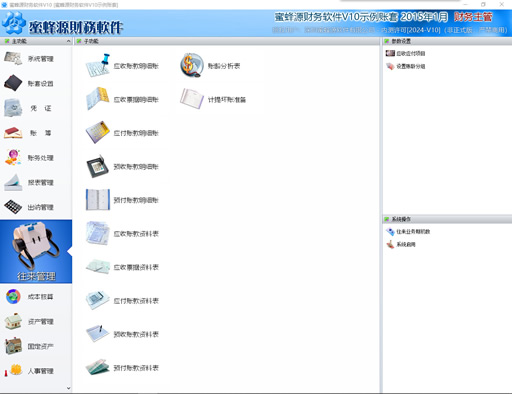Open 应付账款明细账 calculator icon
This screenshot has height=394, width=512.
point(98,132)
